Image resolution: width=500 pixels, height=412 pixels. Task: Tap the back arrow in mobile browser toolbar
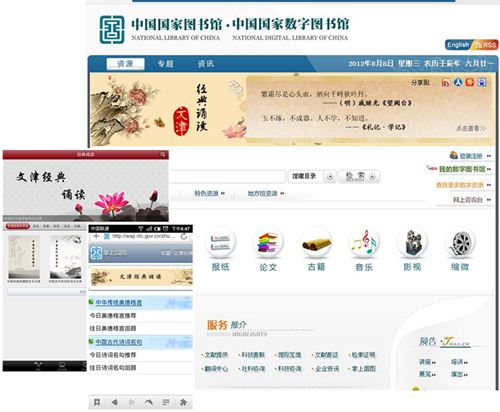pyautogui.click(x=114, y=402)
